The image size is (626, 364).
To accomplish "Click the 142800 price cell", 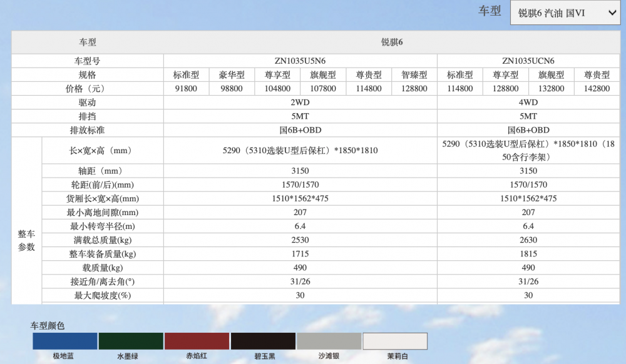I will click(597, 89).
